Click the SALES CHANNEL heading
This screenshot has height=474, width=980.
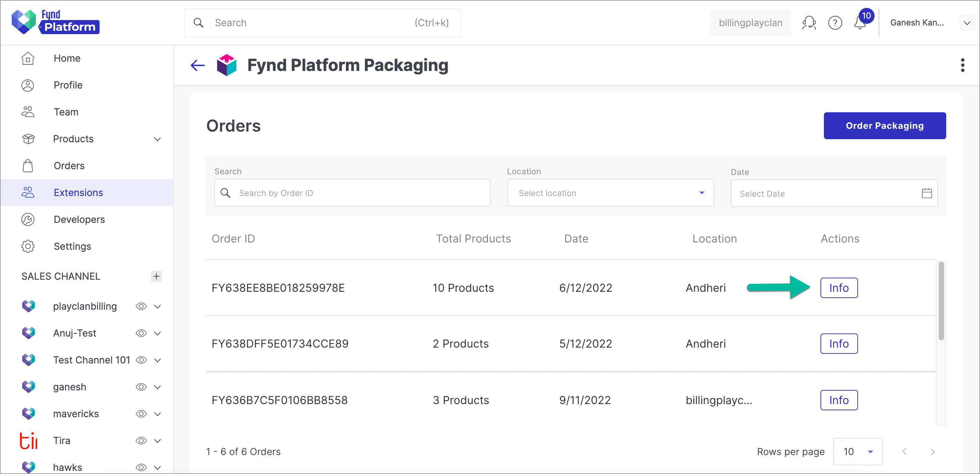click(x=61, y=276)
